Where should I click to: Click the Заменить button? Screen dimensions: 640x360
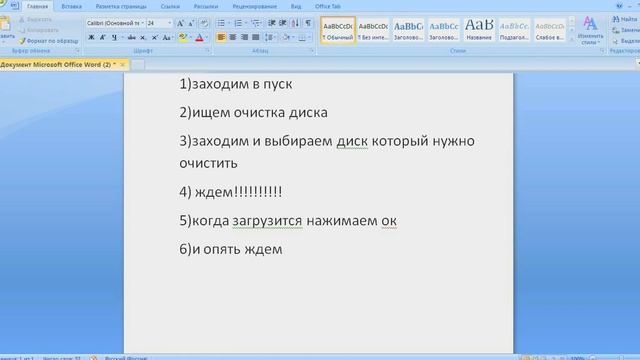(x=626, y=30)
